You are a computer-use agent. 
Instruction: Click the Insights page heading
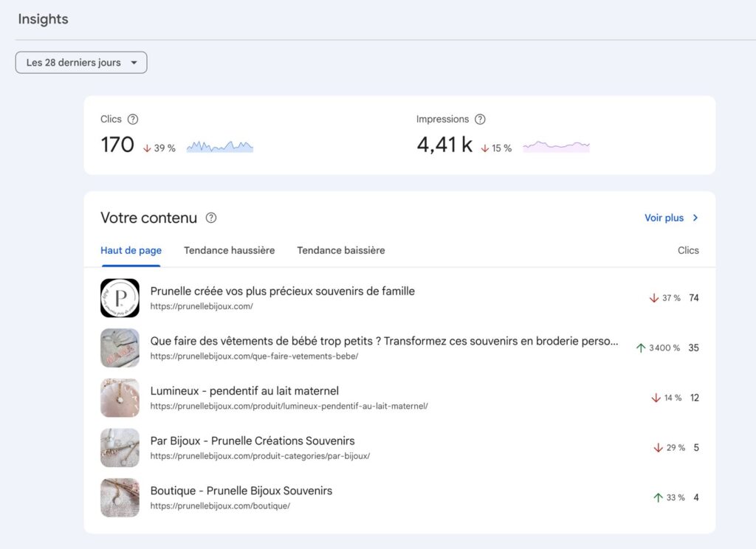[x=44, y=19]
